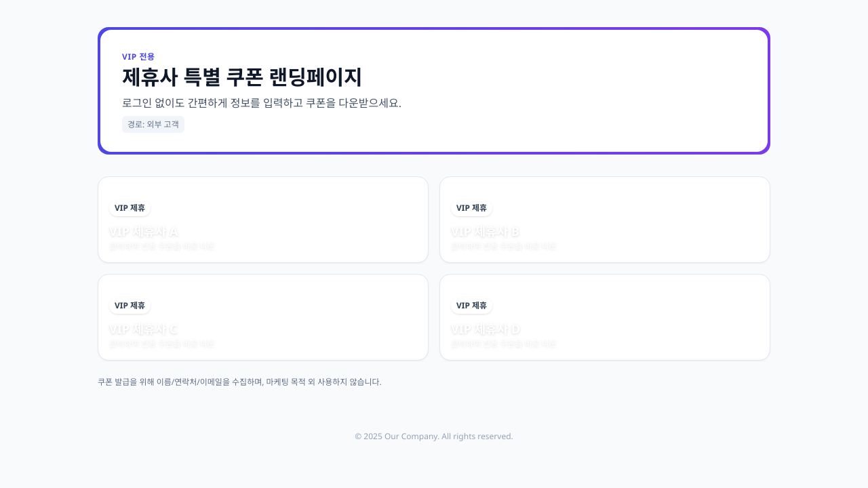Click the 'VIP 전용' label in the header

pos(138,57)
